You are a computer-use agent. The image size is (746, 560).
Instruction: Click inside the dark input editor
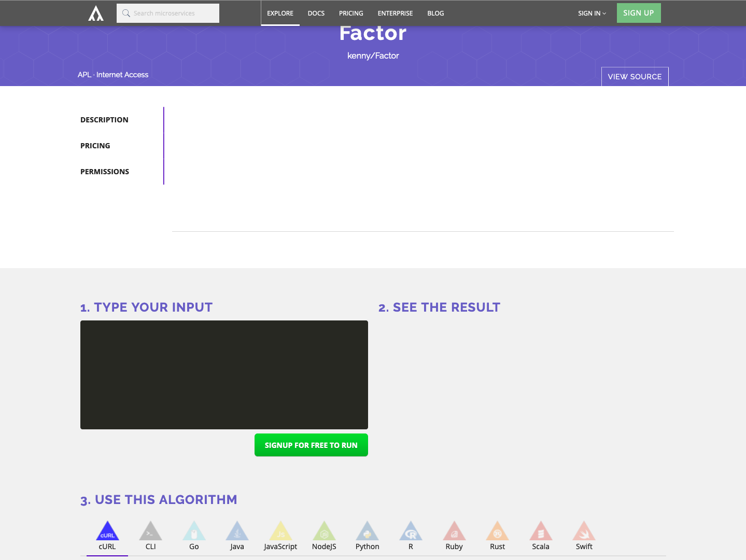coord(224,375)
